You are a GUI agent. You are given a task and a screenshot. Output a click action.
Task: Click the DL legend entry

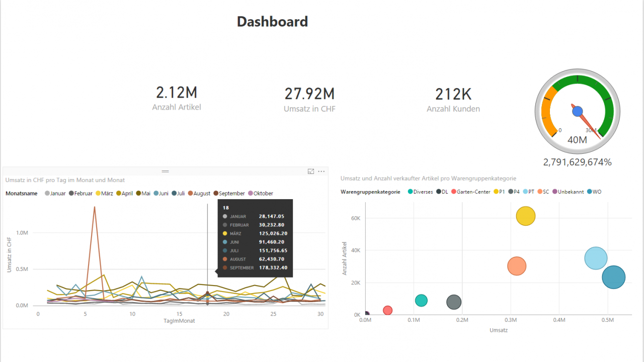(442, 192)
